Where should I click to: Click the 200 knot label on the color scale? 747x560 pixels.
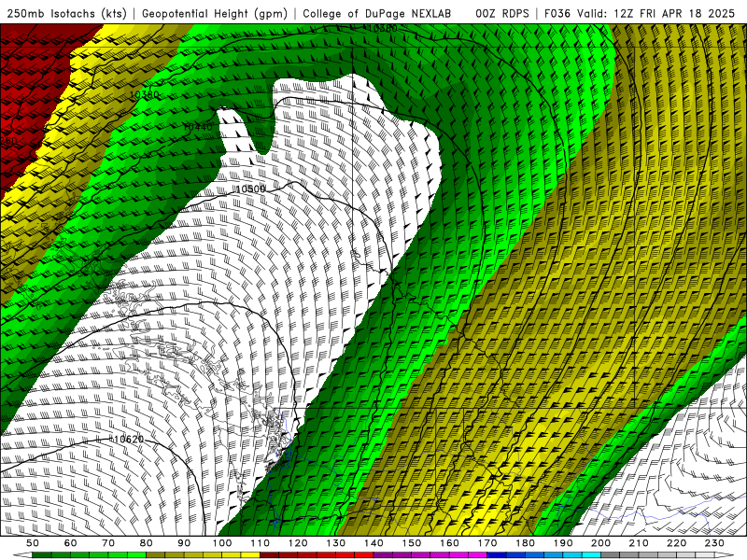click(600, 543)
